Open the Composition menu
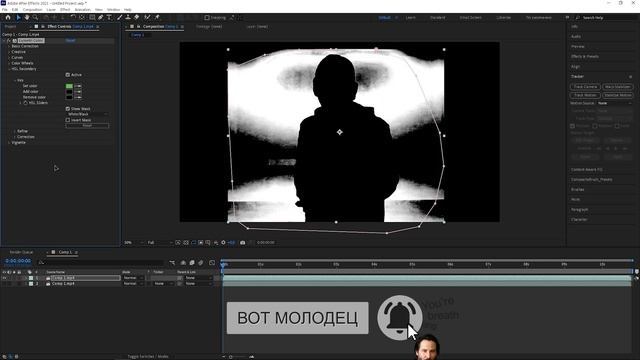 (x=32, y=9)
